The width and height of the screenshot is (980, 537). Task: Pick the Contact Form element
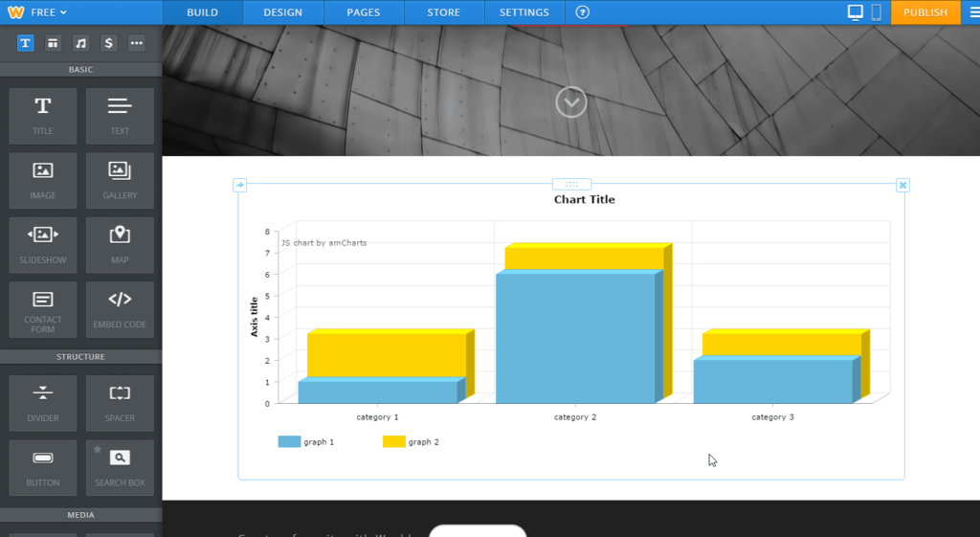click(x=43, y=309)
